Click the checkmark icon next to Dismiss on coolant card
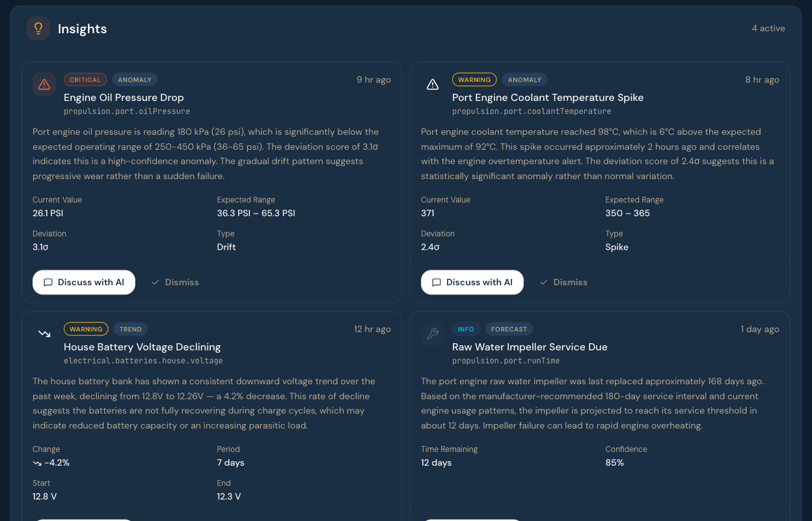Image resolution: width=812 pixels, height=521 pixels. (x=544, y=282)
